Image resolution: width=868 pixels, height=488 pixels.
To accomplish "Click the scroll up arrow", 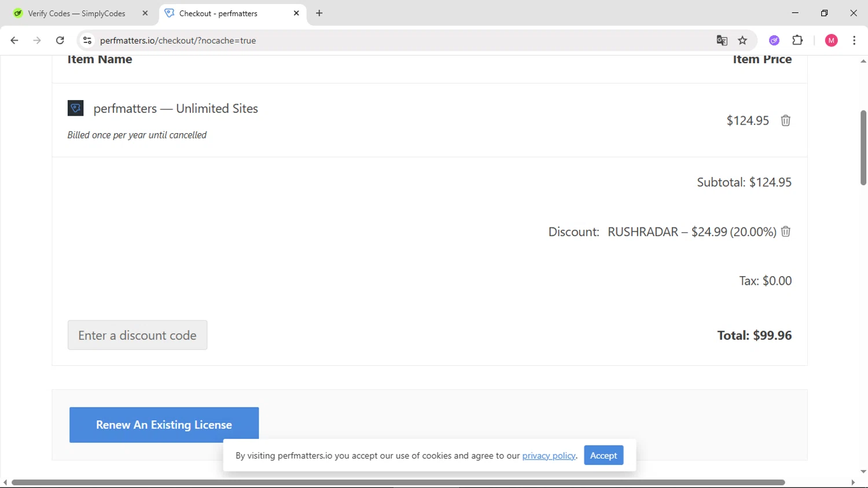I will (x=863, y=61).
